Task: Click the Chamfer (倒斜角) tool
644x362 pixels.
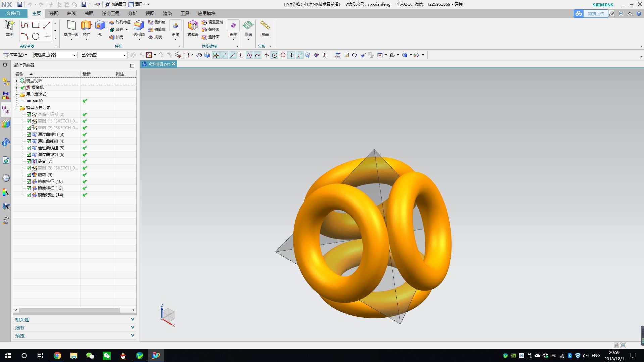Action: pos(156,22)
